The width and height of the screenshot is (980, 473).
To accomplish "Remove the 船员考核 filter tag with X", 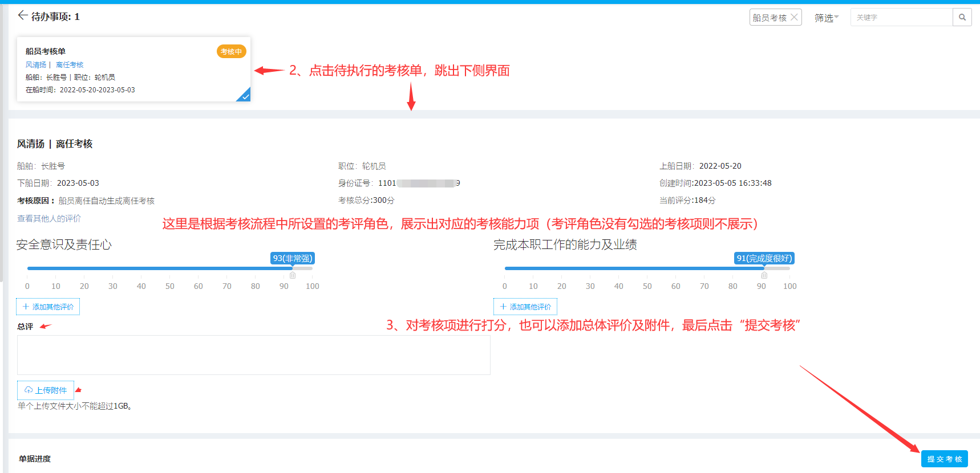I will pyautogui.click(x=794, y=17).
